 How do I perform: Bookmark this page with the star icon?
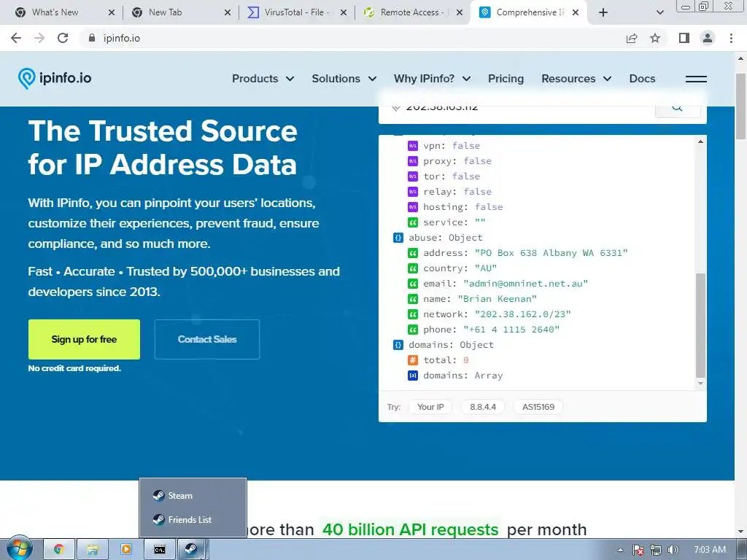(x=655, y=38)
